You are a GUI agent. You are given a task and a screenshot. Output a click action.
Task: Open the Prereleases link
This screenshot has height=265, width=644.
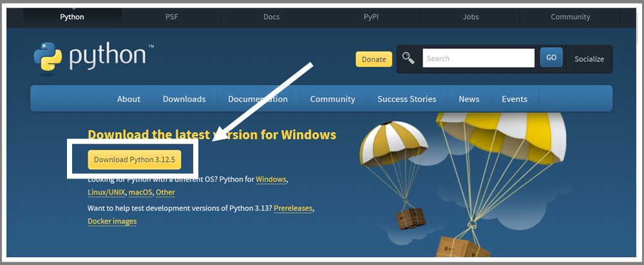(x=293, y=208)
